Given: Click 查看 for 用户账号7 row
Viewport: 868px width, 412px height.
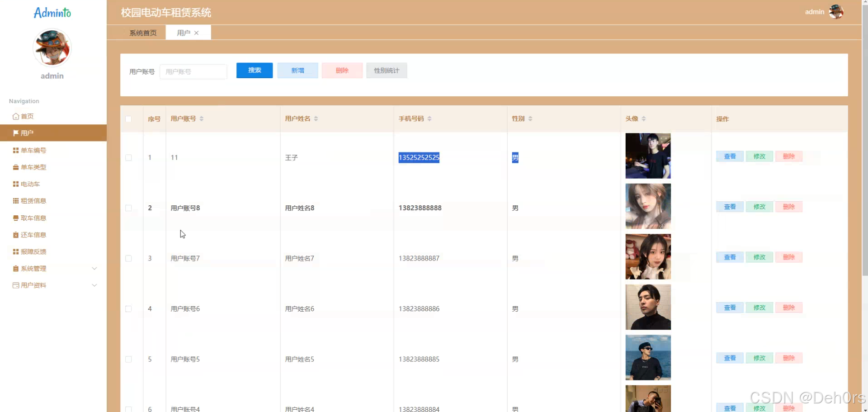Looking at the screenshot, I should [730, 257].
